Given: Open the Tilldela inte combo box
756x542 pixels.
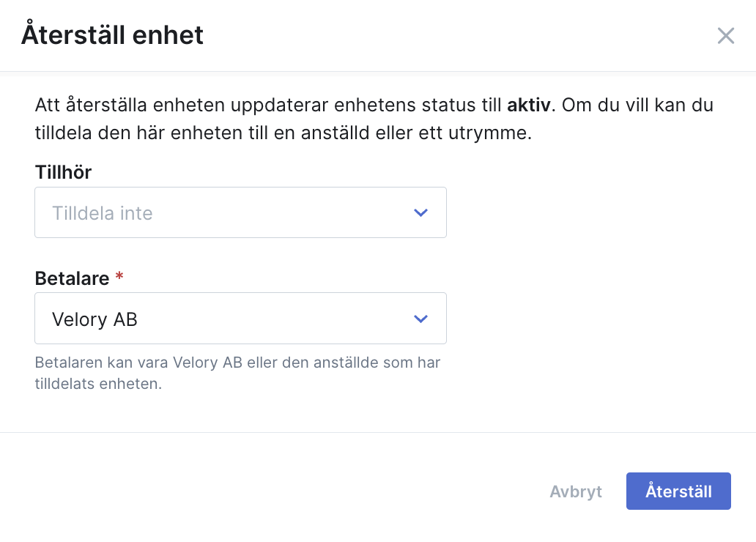Looking at the screenshot, I should click(240, 212).
